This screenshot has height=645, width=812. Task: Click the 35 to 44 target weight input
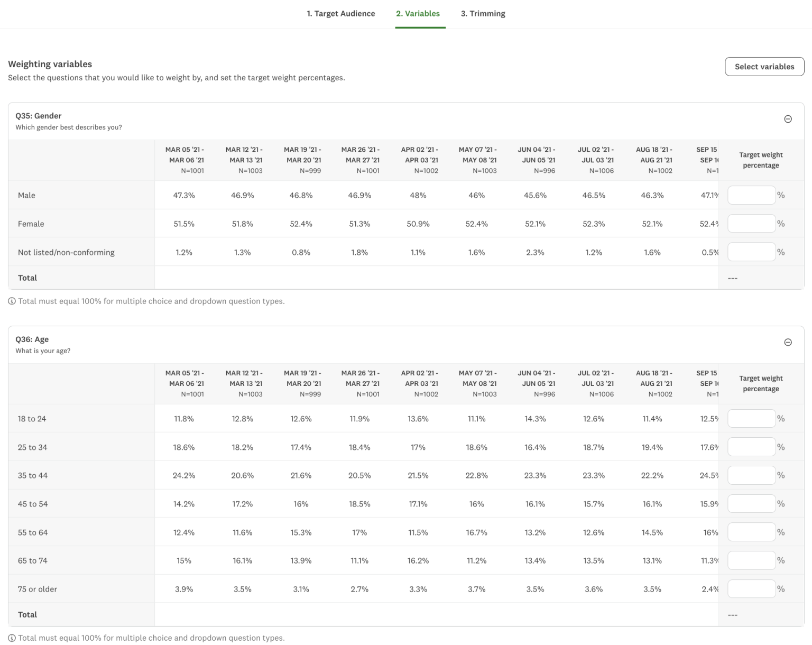(x=751, y=475)
